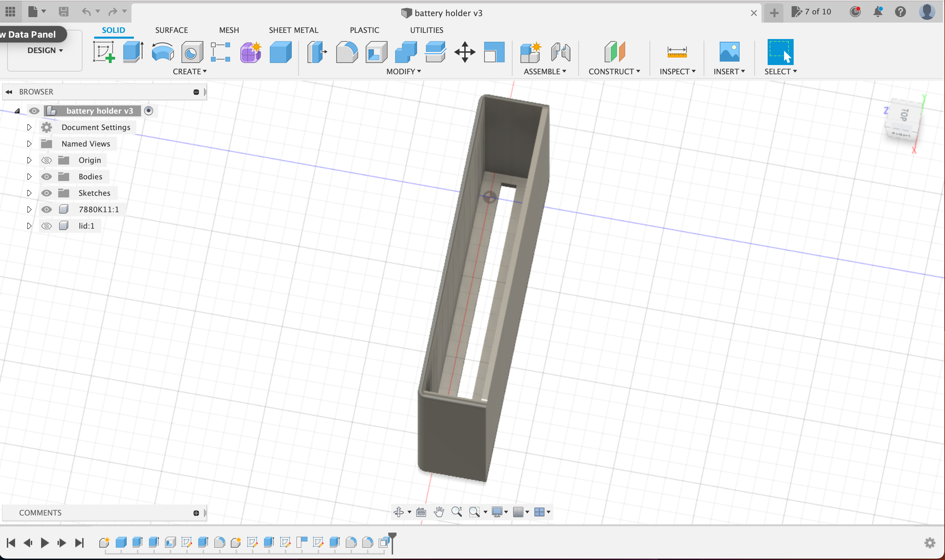Activate the Pan hand tool

pyautogui.click(x=439, y=512)
